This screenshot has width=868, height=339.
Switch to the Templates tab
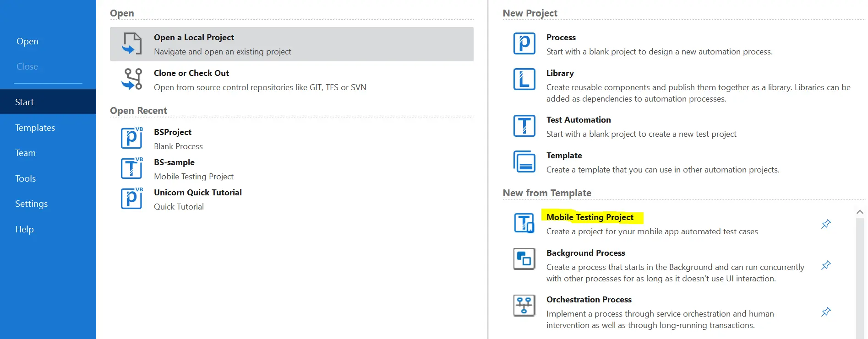click(35, 128)
